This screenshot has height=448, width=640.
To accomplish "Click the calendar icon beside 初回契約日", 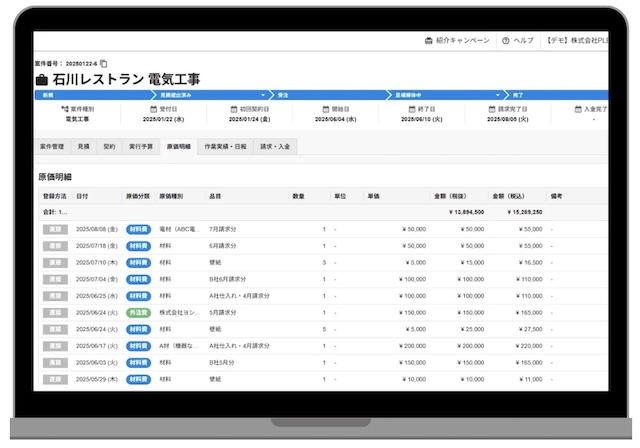I will coord(235,108).
